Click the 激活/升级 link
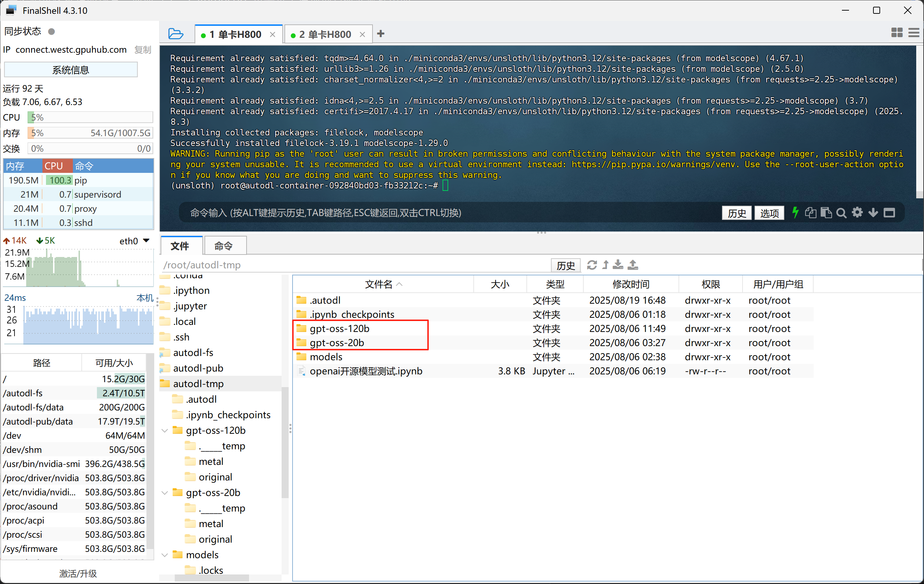Viewport: 924px width, 584px height. point(78,574)
